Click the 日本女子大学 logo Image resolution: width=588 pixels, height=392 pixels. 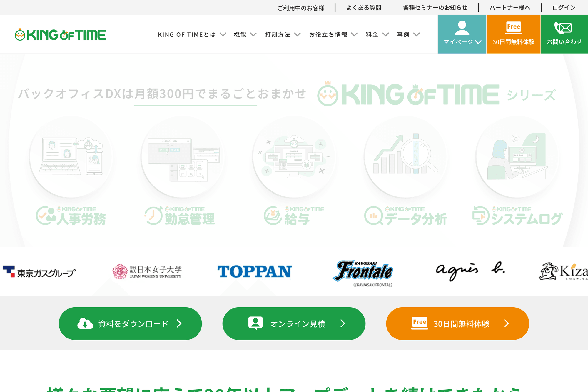pyautogui.click(x=147, y=271)
